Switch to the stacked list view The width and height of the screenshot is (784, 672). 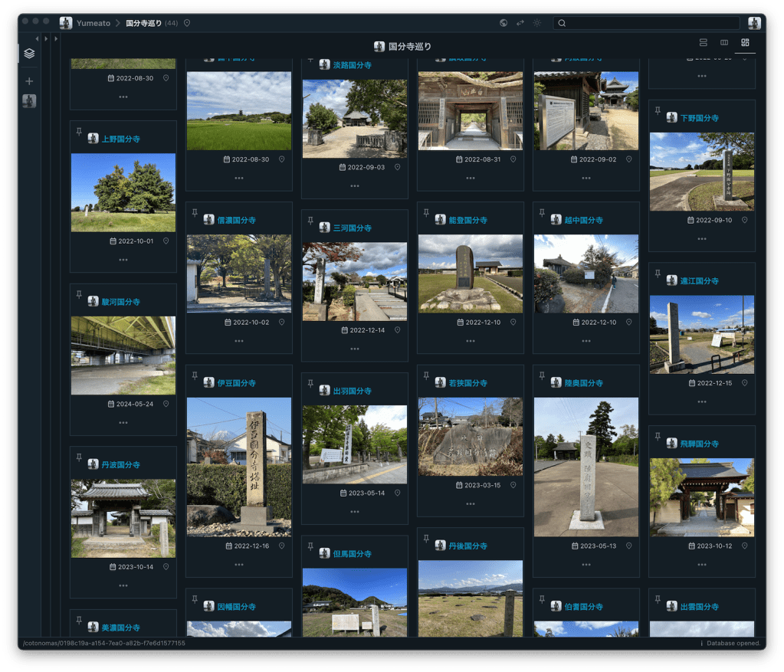[x=704, y=42]
